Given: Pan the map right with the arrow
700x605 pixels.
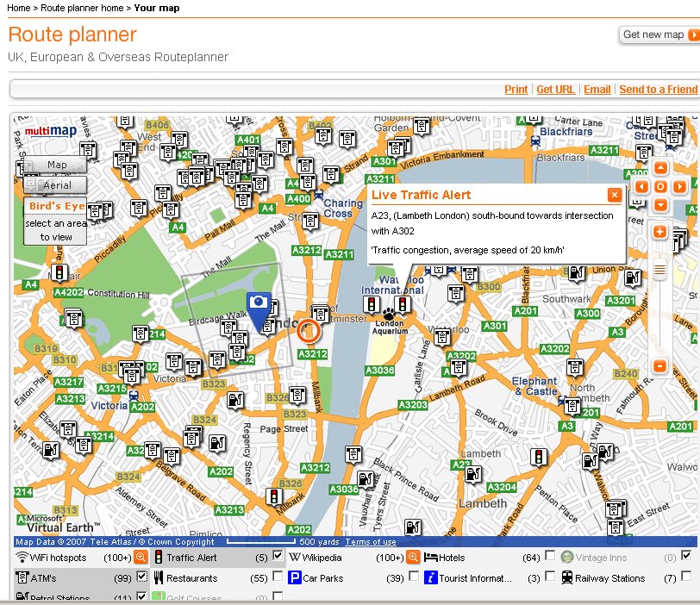Looking at the screenshot, I should click(679, 186).
